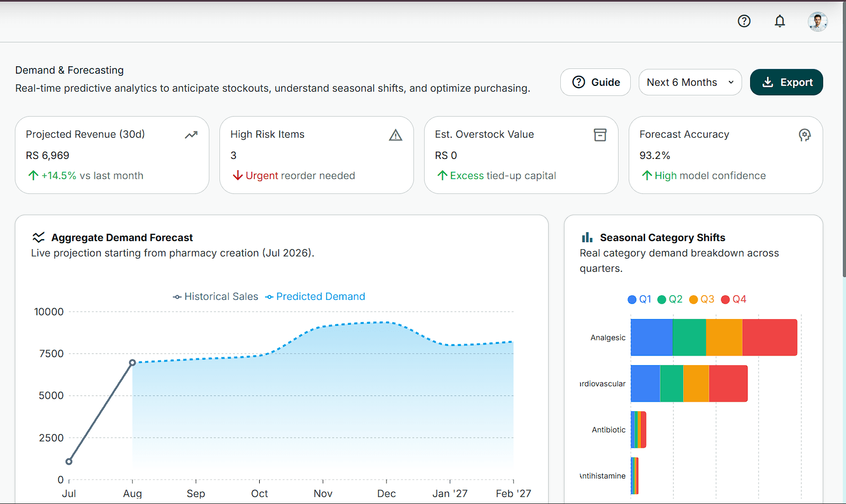Click the Analgesic category label
Viewport: 846px width, 504px height.
(x=608, y=338)
